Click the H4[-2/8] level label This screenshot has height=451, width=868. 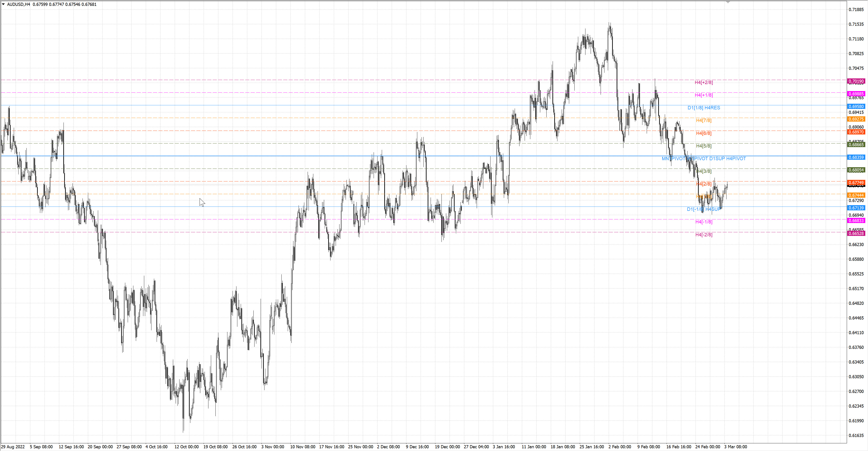click(x=704, y=235)
